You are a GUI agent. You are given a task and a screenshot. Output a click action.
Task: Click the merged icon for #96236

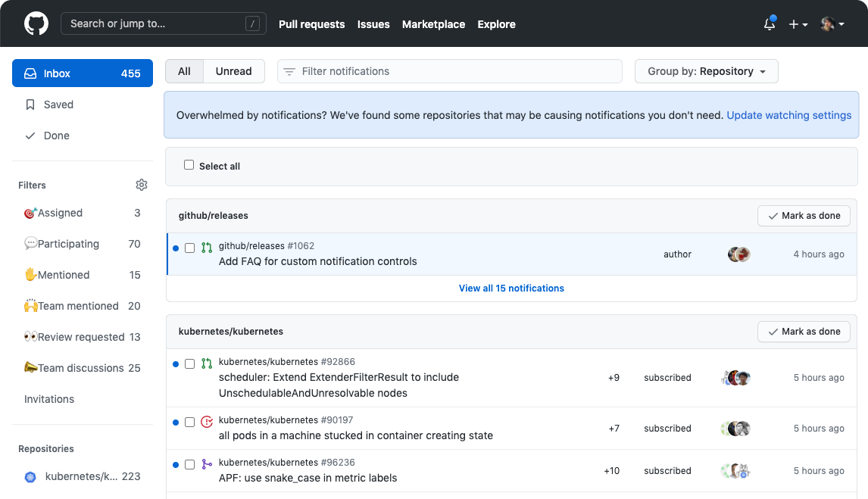coord(207,464)
